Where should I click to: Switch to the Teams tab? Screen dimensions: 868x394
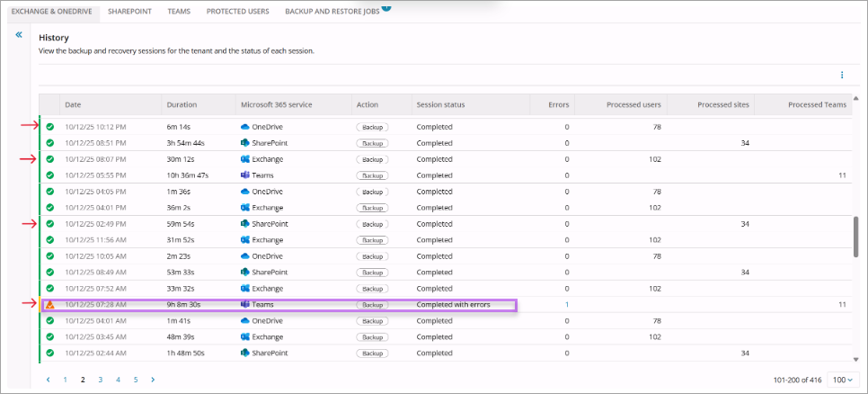178,12
